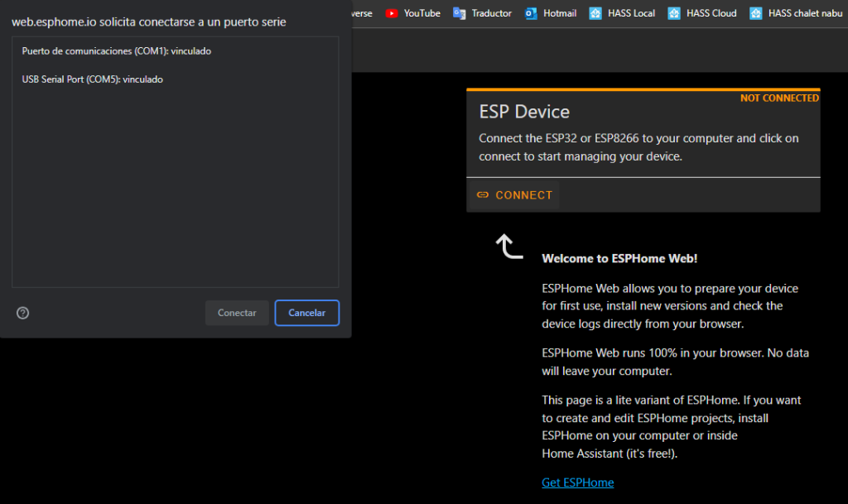Click the chain link icon beside CONNECT
Screen dimensions: 848x504
[x=483, y=195]
